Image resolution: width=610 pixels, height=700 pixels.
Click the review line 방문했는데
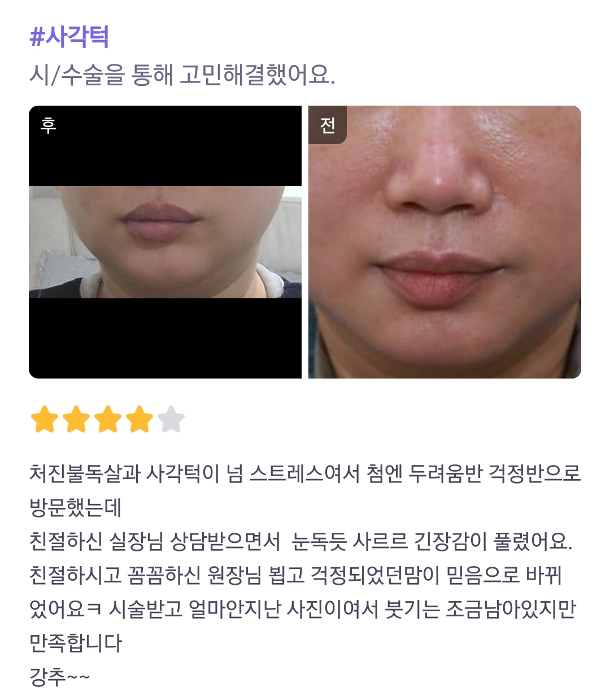(x=75, y=507)
